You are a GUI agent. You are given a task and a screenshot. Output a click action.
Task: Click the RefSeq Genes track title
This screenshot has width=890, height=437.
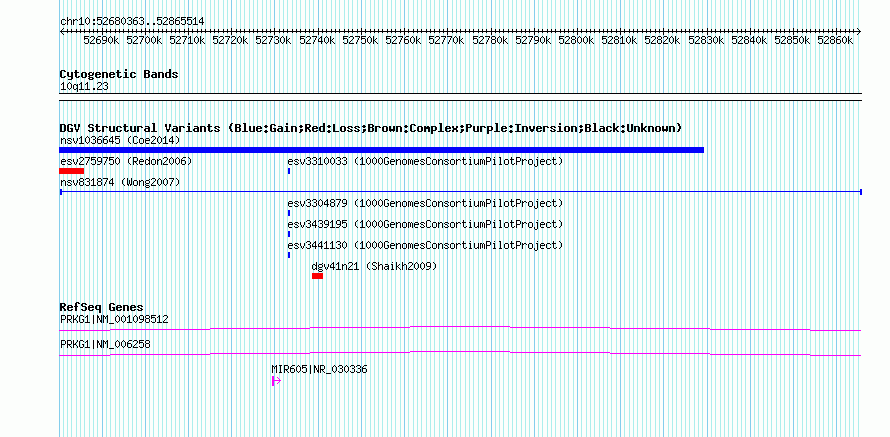coord(102,308)
